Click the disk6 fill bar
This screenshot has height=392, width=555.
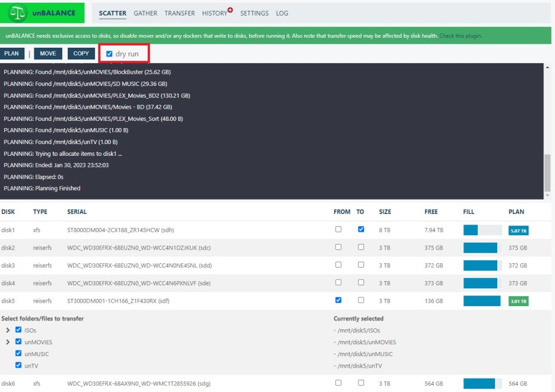pyautogui.click(x=482, y=384)
